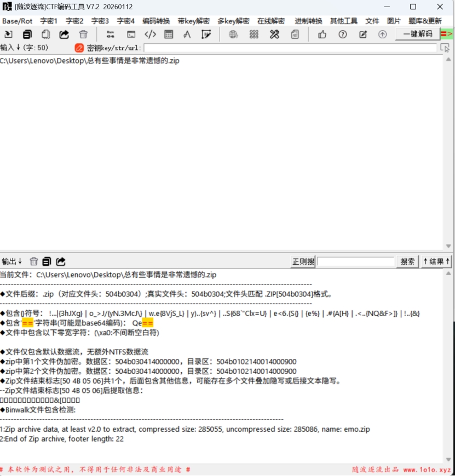This screenshot has height=476, width=455.
Task: Click the nine-dot grid toolbar icon
Action: pyautogui.click(x=254, y=34)
